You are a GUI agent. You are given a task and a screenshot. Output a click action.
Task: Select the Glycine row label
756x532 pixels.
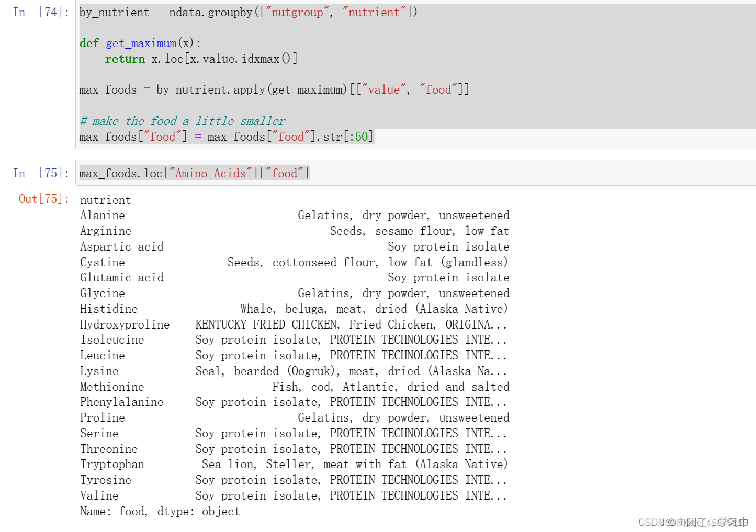click(x=103, y=293)
